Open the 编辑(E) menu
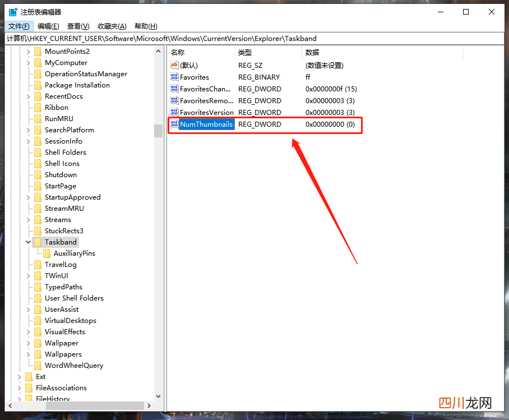This screenshot has width=509, height=420. (x=48, y=26)
